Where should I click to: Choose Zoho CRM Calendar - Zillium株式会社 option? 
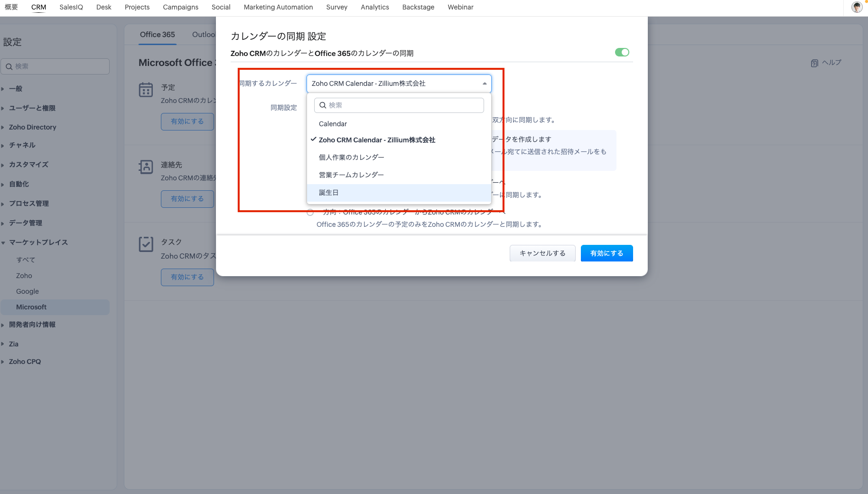click(399, 140)
